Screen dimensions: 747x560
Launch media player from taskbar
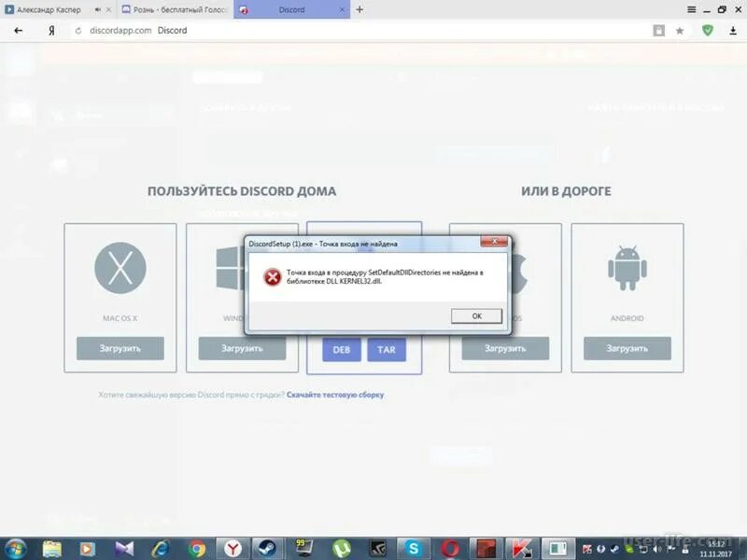87,549
